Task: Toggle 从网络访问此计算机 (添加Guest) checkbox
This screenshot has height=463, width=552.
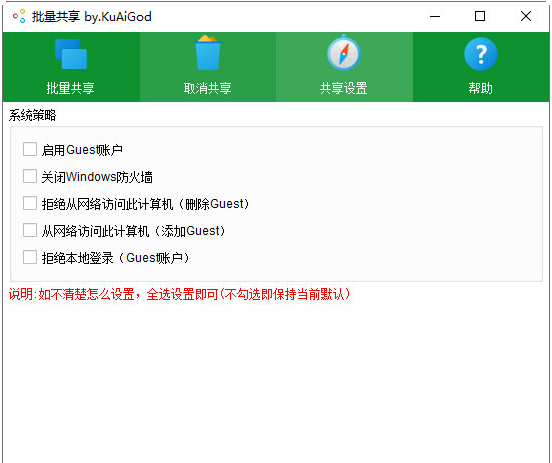Action: tap(30, 230)
